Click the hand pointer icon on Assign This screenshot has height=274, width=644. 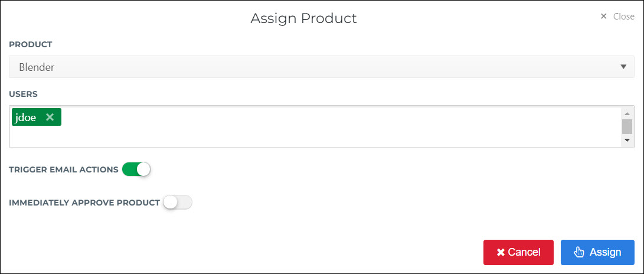tap(579, 252)
